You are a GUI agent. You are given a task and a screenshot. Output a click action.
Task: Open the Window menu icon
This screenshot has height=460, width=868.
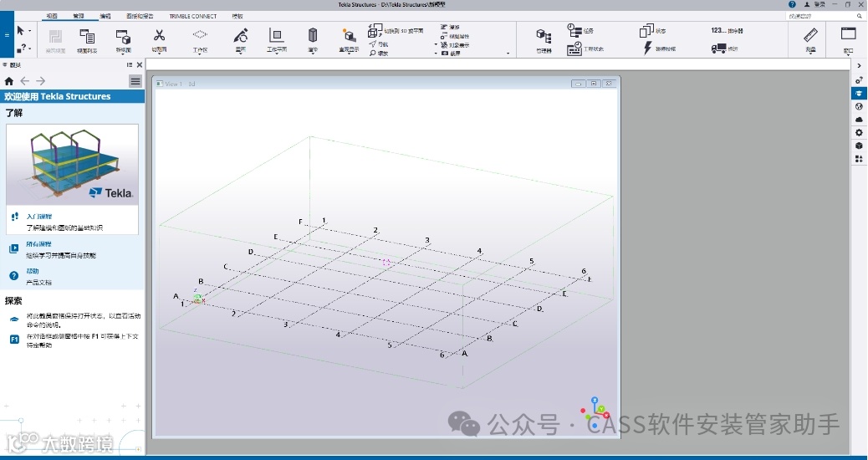coord(849,33)
